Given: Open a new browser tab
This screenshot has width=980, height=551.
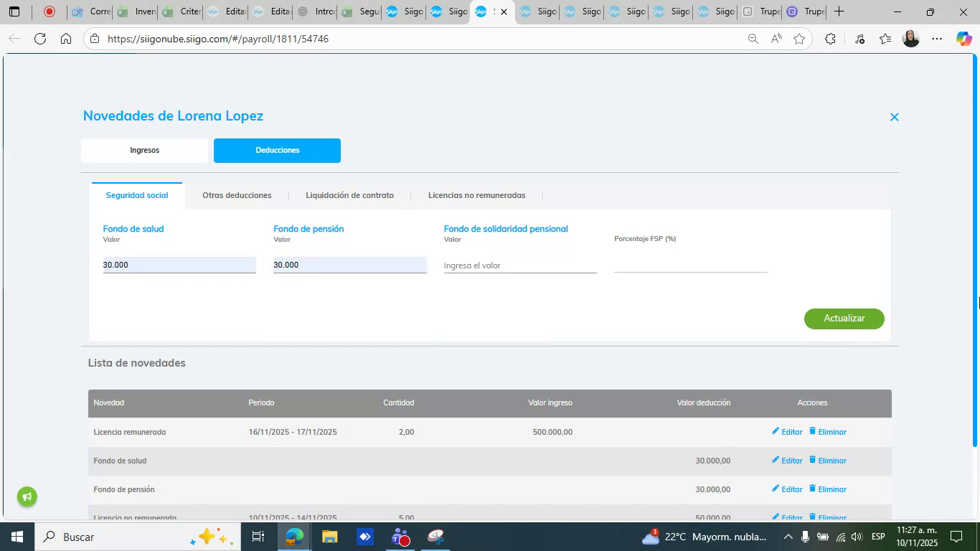Looking at the screenshot, I should [838, 11].
